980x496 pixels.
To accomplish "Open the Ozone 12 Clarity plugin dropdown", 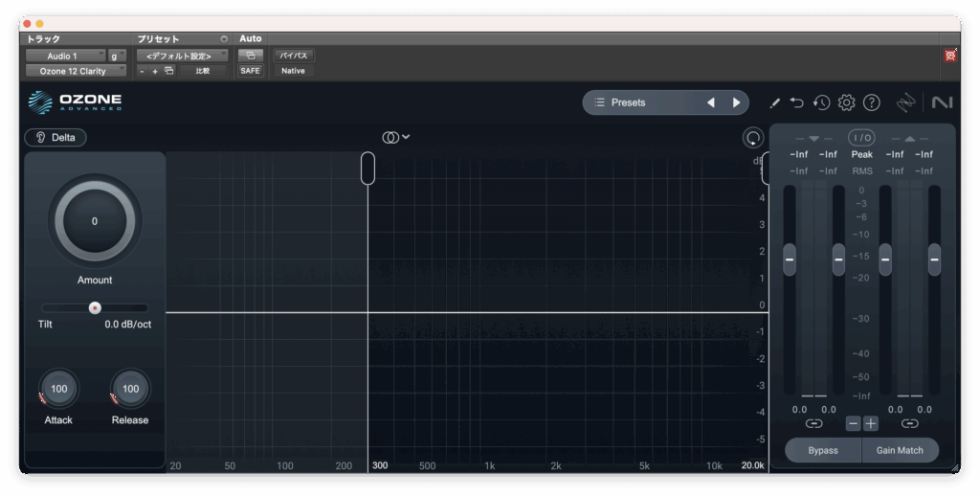I will pyautogui.click(x=75, y=71).
